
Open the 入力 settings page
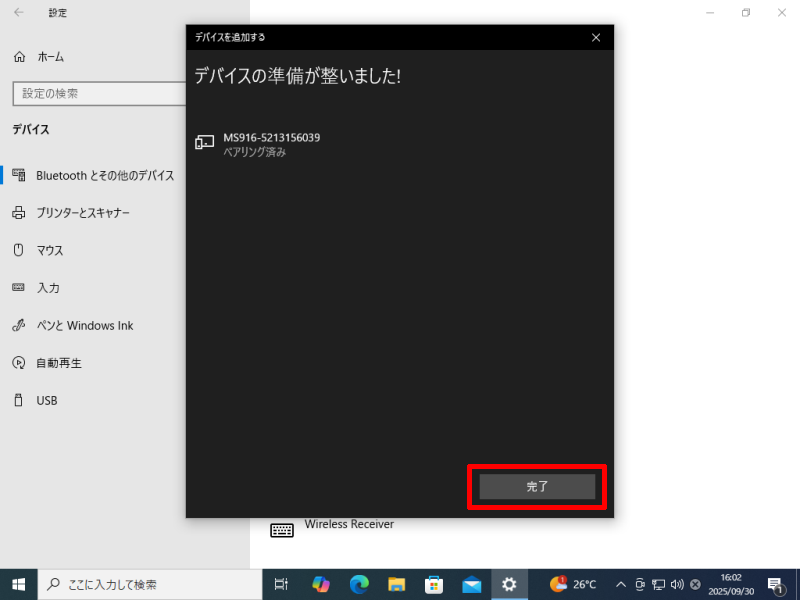click(x=48, y=288)
